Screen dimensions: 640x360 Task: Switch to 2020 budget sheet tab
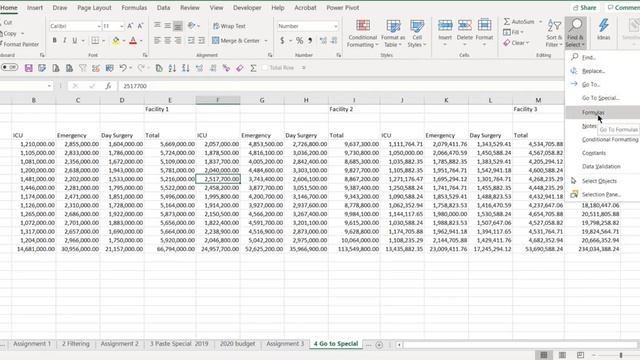(x=238, y=344)
